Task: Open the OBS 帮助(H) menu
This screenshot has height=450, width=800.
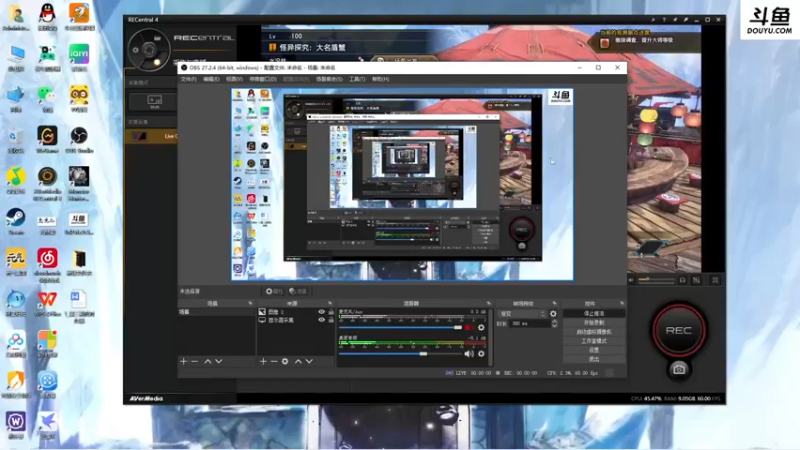Action: pyautogui.click(x=381, y=79)
